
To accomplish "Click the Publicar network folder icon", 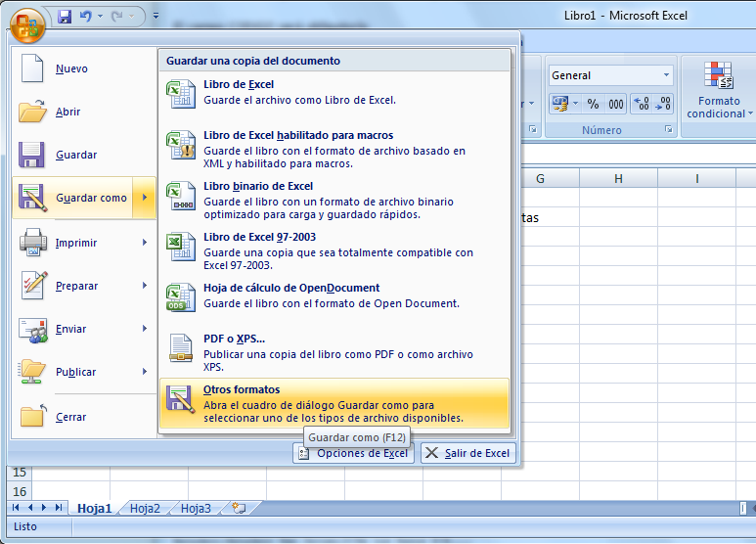I will click(32, 372).
